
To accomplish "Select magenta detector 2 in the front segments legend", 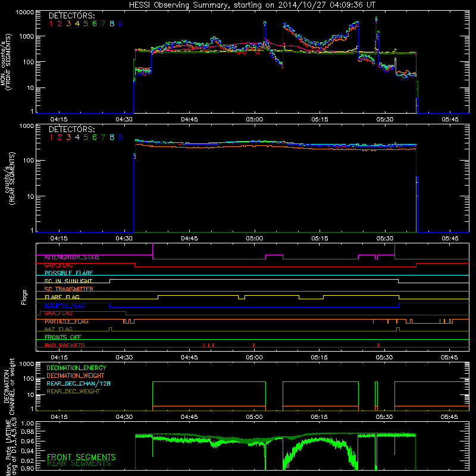I will coord(60,24).
